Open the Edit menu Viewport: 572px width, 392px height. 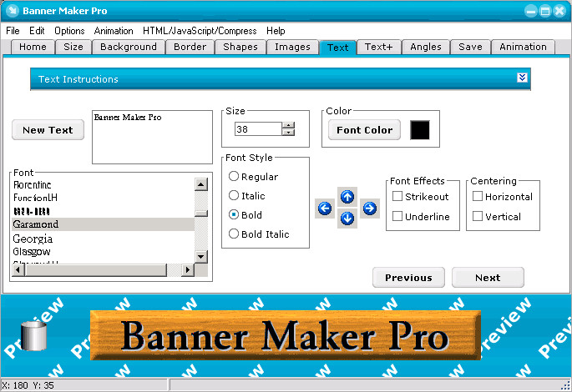coord(37,31)
